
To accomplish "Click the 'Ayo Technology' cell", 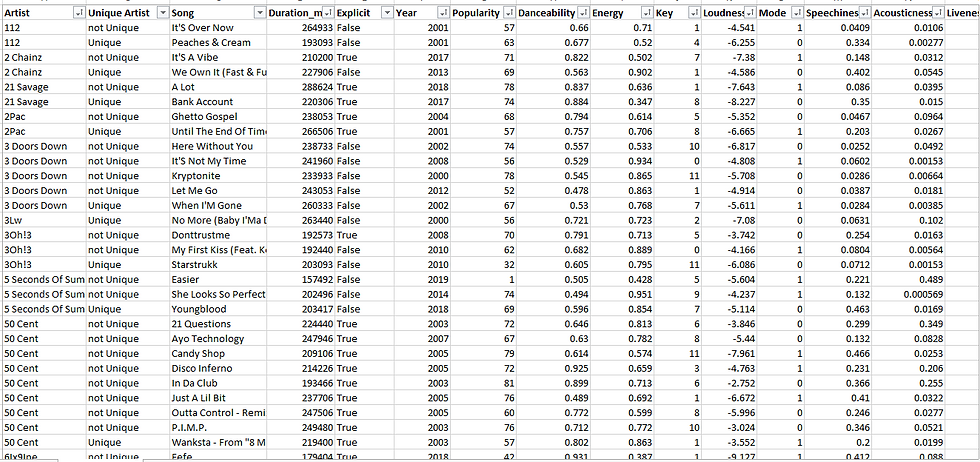I will tap(218, 339).
